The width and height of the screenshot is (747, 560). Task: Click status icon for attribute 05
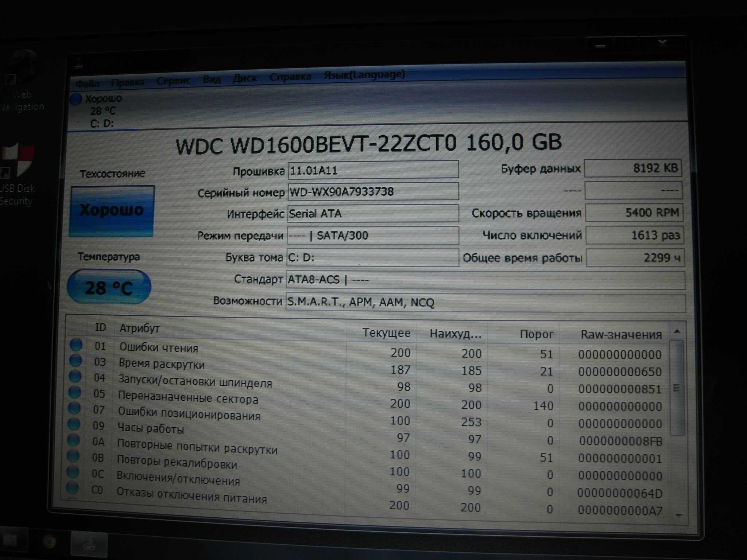click(75, 392)
